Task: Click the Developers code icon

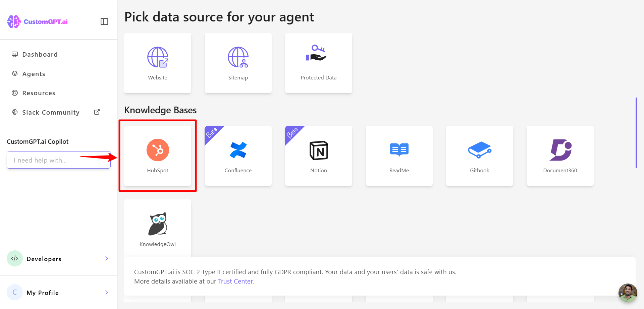Action: pyautogui.click(x=15, y=258)
